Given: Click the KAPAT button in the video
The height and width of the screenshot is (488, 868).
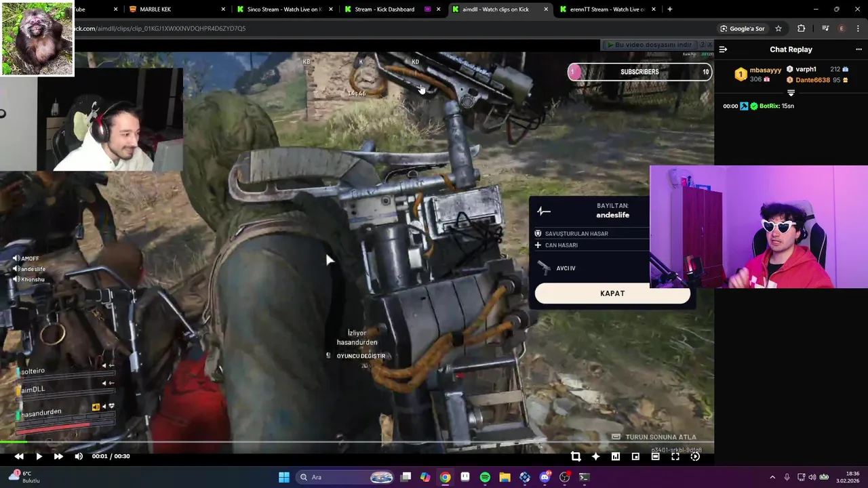Looking at the screenshot, I should tap(612, 293).
